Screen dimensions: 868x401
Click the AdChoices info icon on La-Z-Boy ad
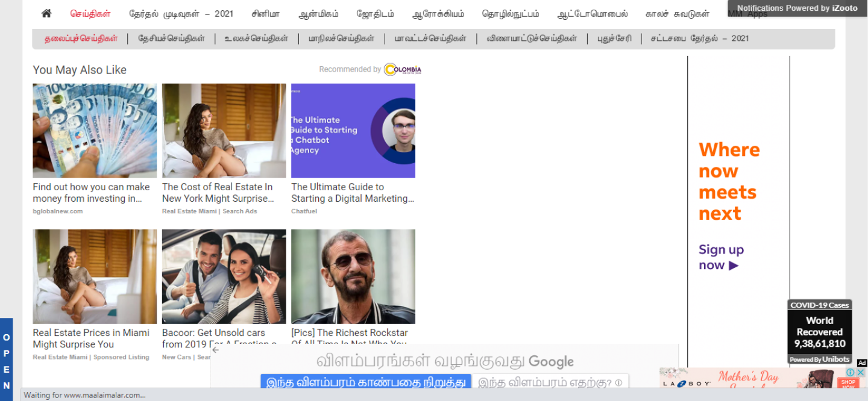(x=851, y=373)
